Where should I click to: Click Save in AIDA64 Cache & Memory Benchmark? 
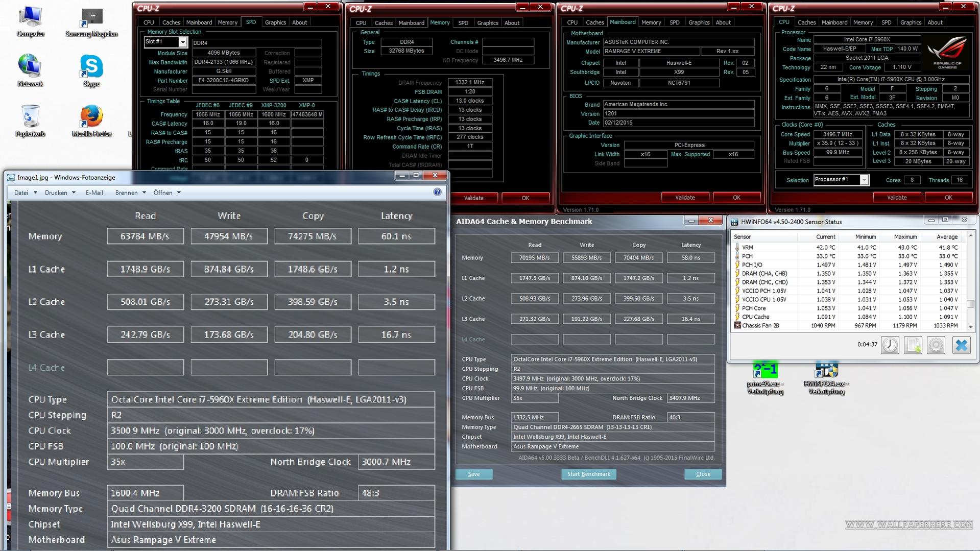point(474,474)
